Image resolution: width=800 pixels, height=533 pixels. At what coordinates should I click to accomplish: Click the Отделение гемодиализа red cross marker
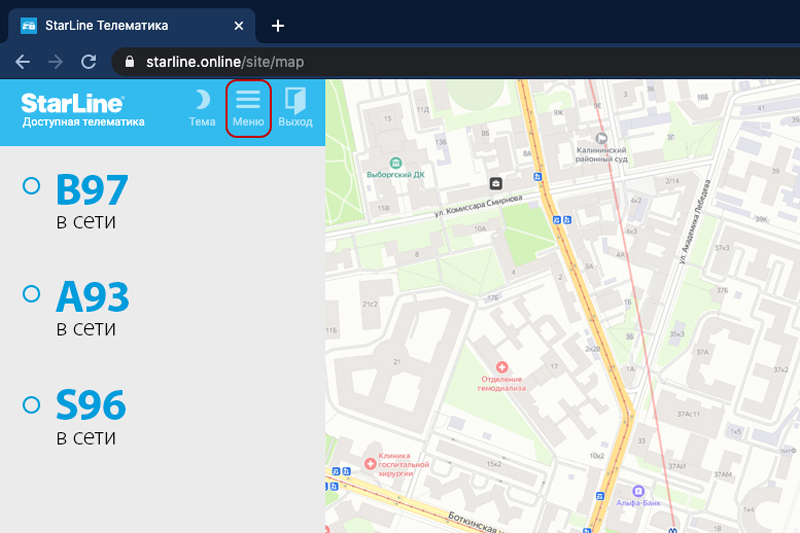[x=502, y=367]
